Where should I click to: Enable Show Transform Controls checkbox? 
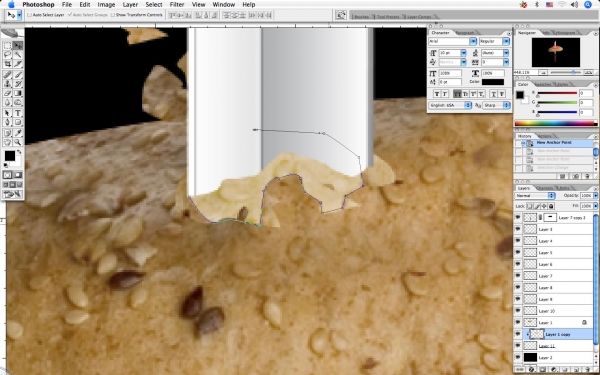tap(112, 15)
